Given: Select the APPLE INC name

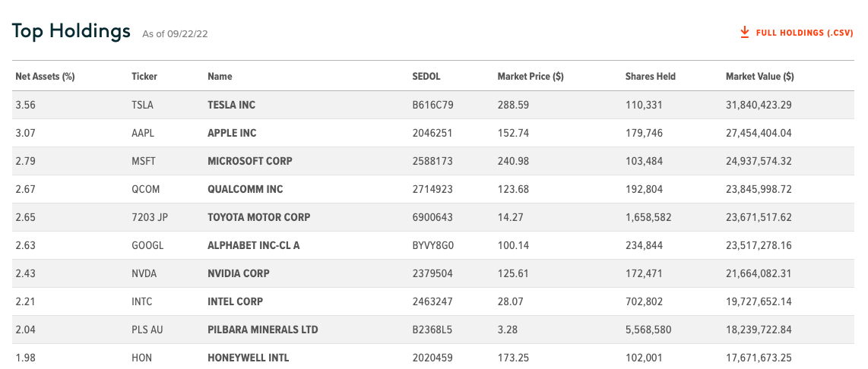Looking at the screenshot, I should 232,133.
